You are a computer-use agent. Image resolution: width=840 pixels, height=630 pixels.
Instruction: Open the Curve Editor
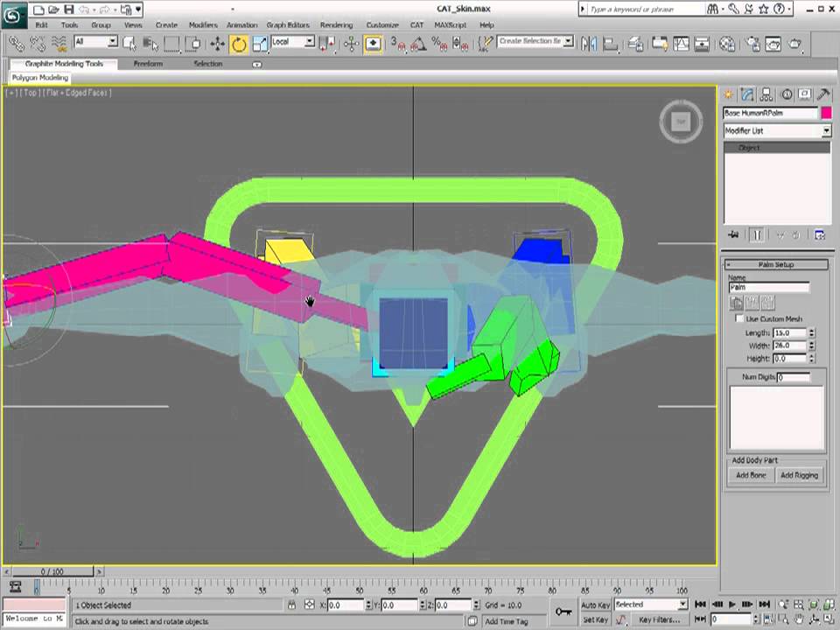tap(681, 44)
